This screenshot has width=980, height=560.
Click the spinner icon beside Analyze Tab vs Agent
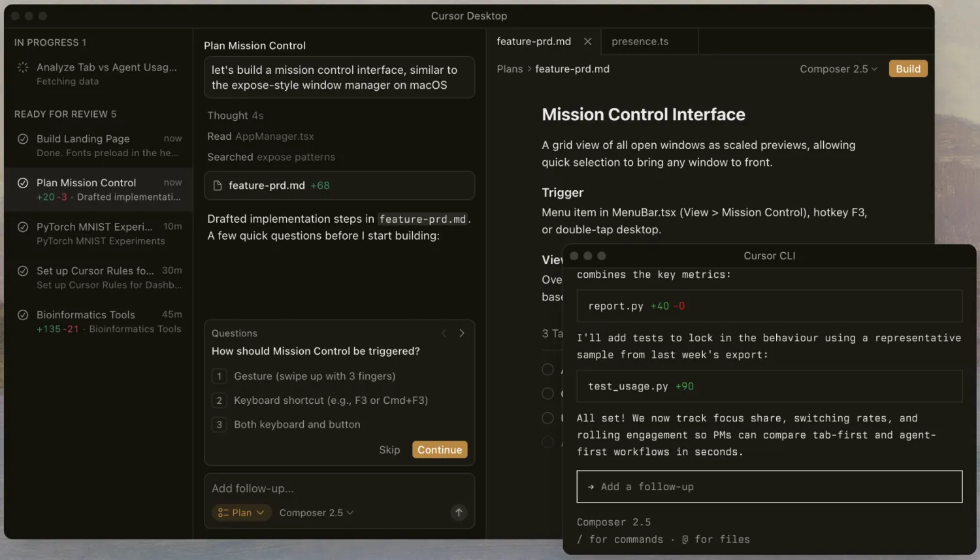coord(23,67)
